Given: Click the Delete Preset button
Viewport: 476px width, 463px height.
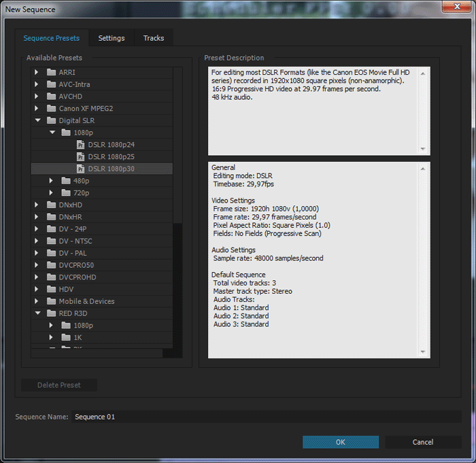Looking at the screenshot, I should coord(59,385).
